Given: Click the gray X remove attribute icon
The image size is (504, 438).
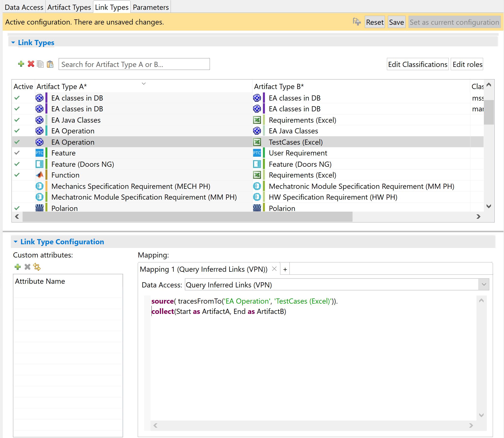Looking at the screenshot, I should point(27,267).
